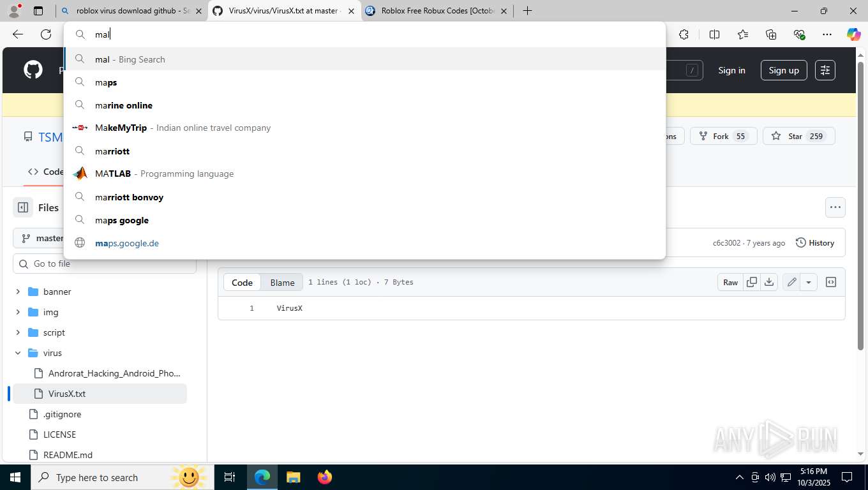The image size is (868, 490).
Task: Open edit options dropdown arrow
Action: [x=809, y=282]
